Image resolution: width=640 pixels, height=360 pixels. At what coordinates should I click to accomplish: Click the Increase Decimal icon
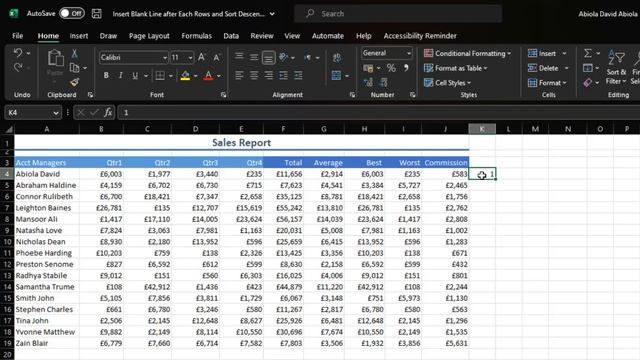[368, 82]
